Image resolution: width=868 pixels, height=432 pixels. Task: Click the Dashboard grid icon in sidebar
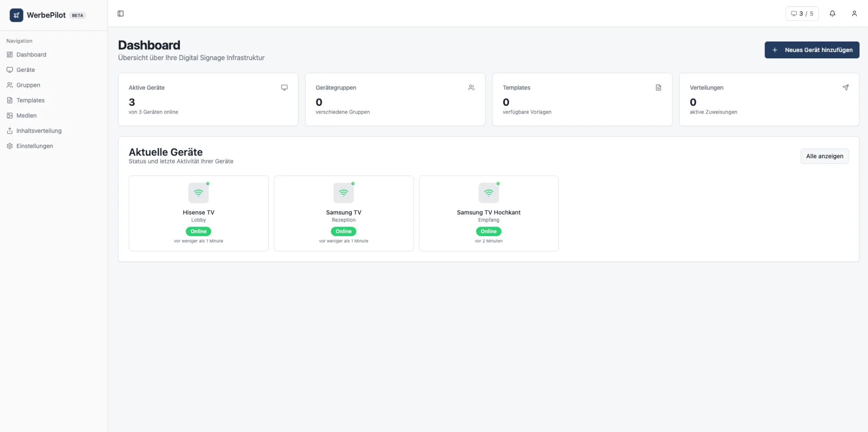click(x=9, y=55)
